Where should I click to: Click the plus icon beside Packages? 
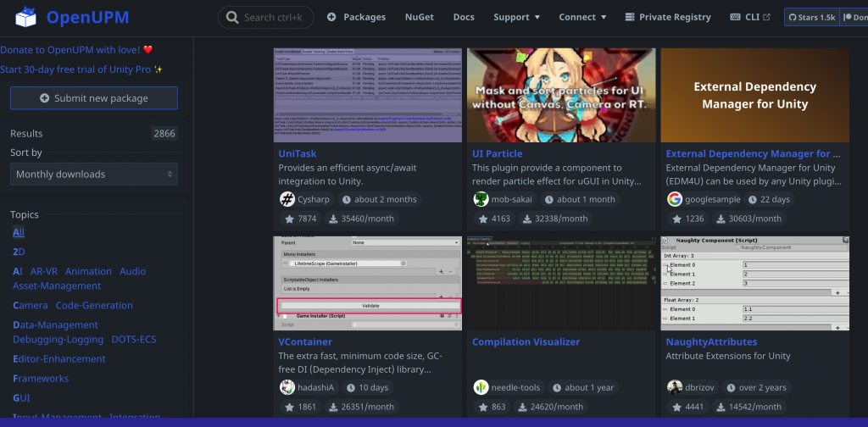[331, 17]
